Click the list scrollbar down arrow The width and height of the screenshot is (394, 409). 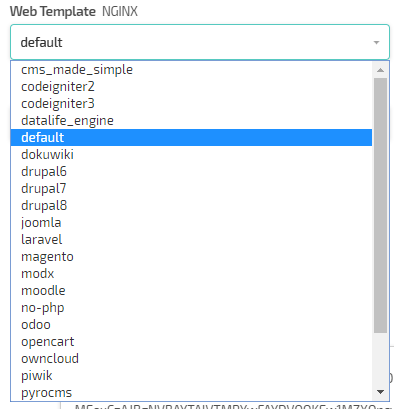tap(380, 392)
